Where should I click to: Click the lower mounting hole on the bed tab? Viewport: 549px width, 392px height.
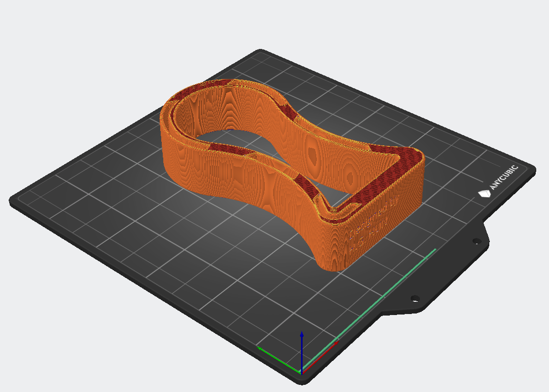415,298
